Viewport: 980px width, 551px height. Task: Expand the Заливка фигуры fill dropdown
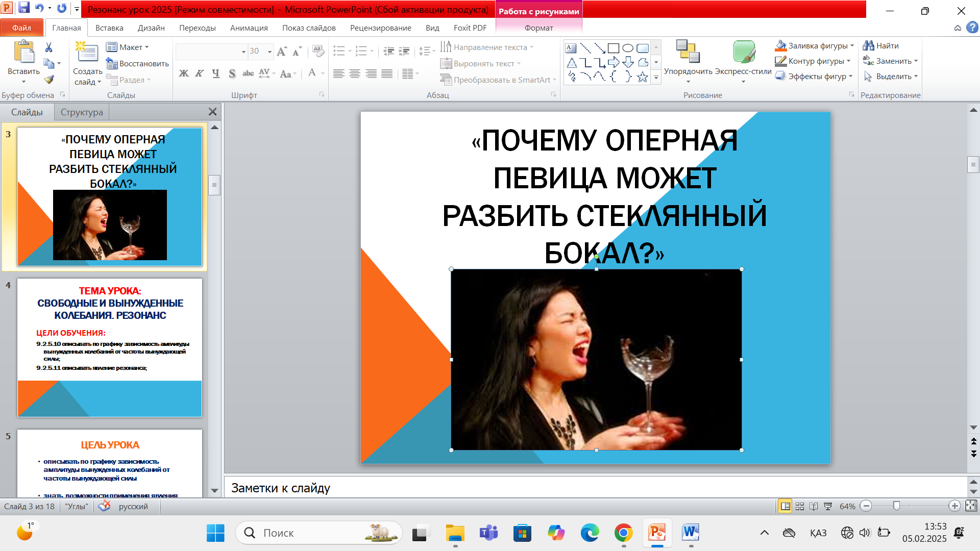[x=852, y=46]
